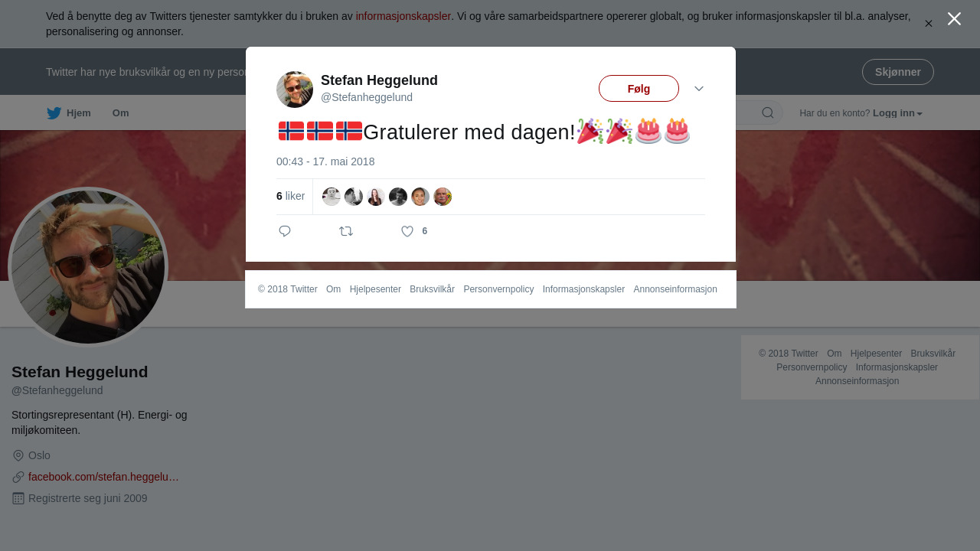Image resolution: width=980 pixels, height=551 pixels.
Task: Click the Twitter bird Hjem icon
Action: 54,113
